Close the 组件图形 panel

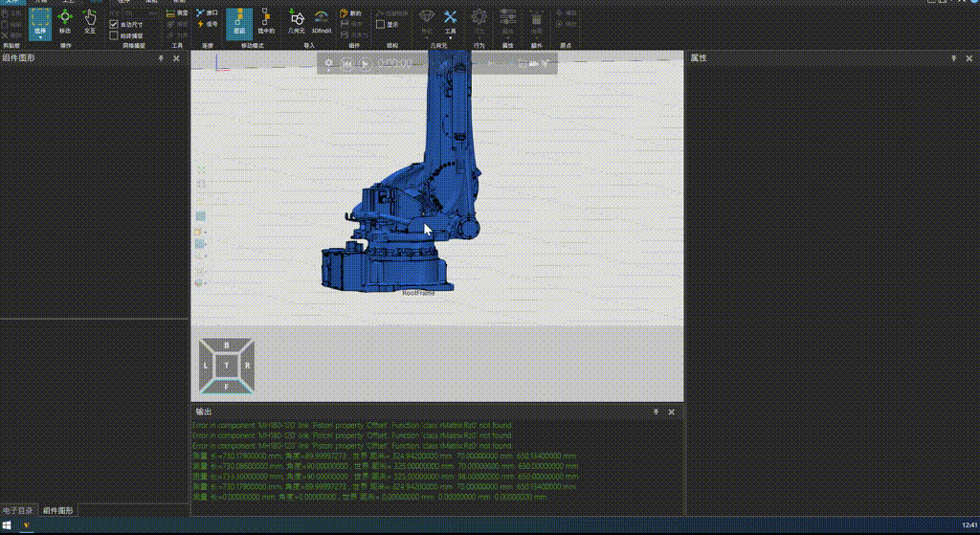point(176,58)
